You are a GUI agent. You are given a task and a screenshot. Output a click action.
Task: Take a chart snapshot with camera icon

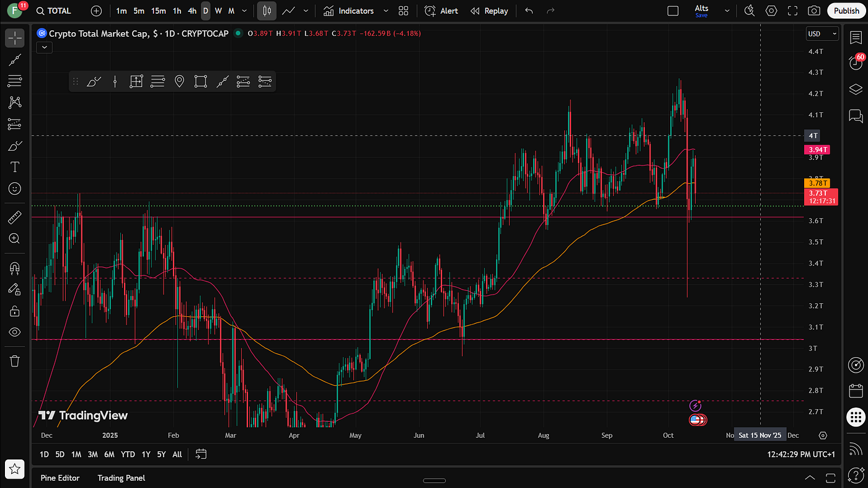(814, 11)
